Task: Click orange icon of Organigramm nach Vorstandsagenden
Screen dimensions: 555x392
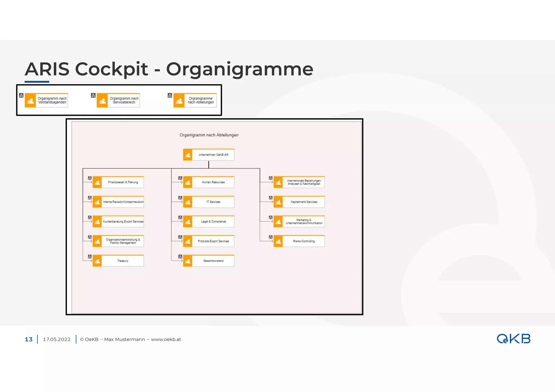Action: click(30, 100)
